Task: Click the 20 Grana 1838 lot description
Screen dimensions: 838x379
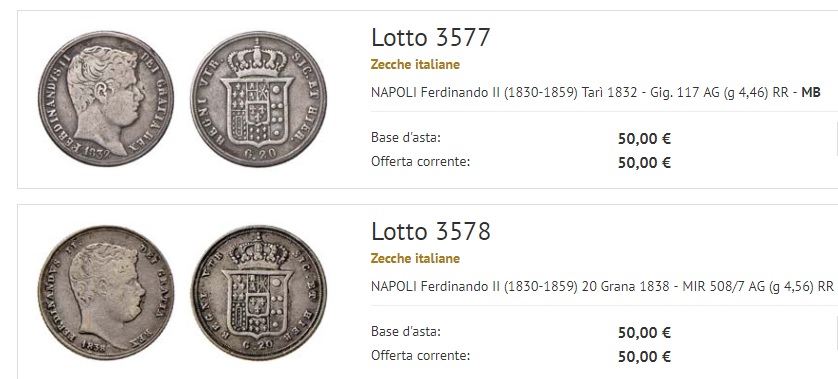Action: coord(602,287)
